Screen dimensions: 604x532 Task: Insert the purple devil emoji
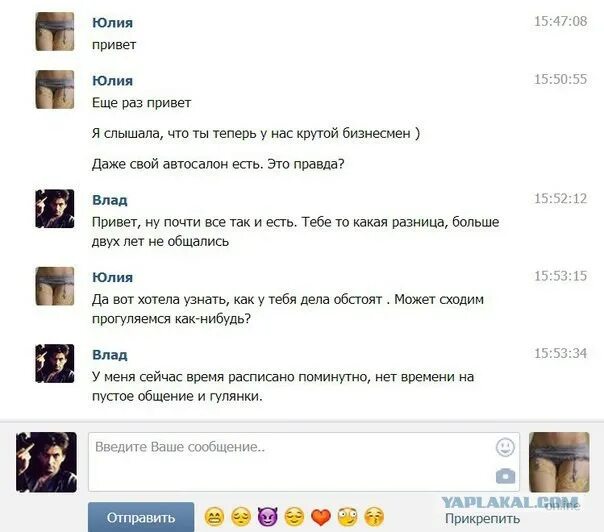point(268,517)
